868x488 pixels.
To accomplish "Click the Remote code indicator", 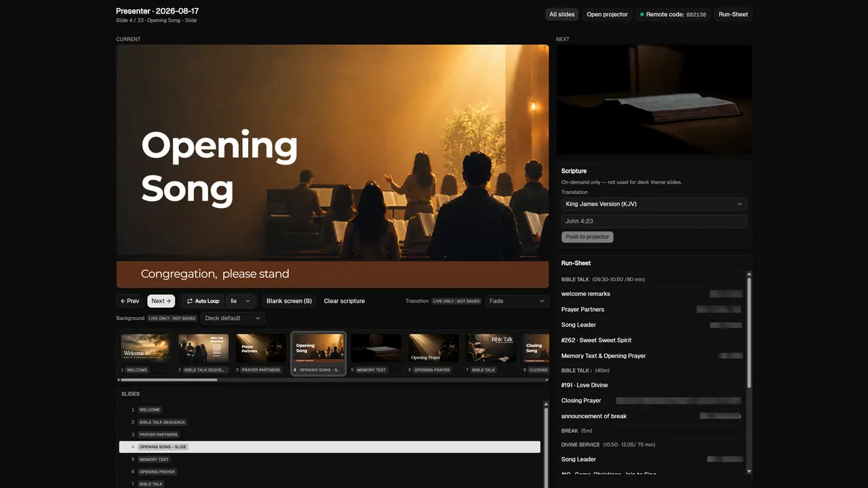I will pyautogui.click(x=673, y=14).
